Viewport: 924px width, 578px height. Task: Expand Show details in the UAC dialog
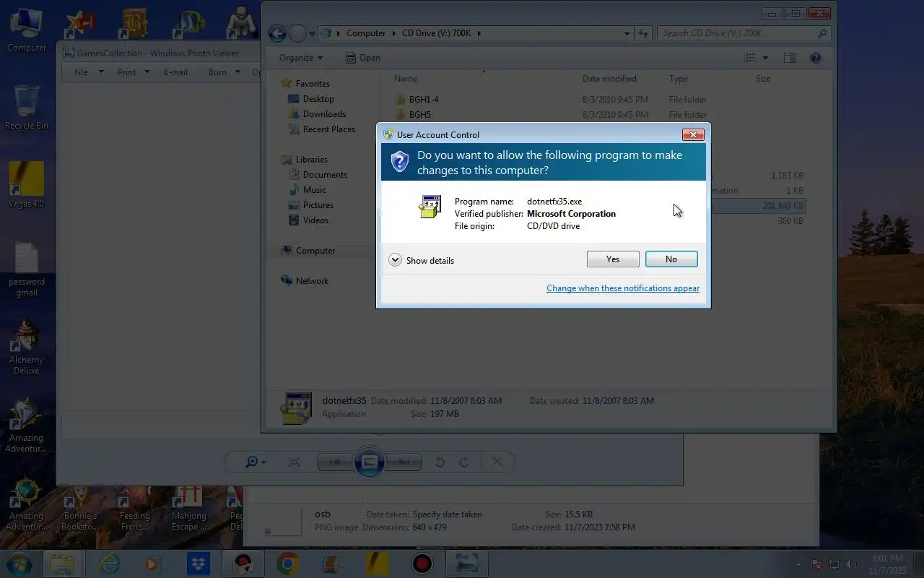(x=422, y=260)
